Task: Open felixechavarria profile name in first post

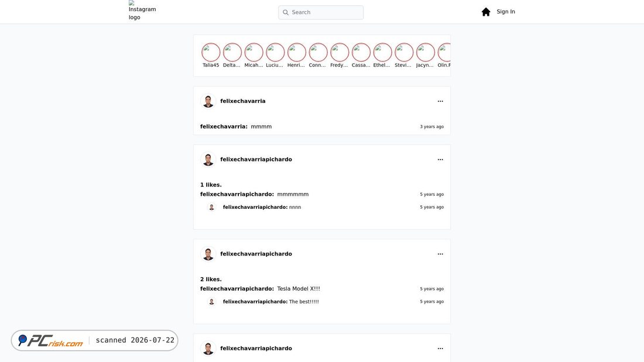Action: pyautogui.click(x=243, y=101)
